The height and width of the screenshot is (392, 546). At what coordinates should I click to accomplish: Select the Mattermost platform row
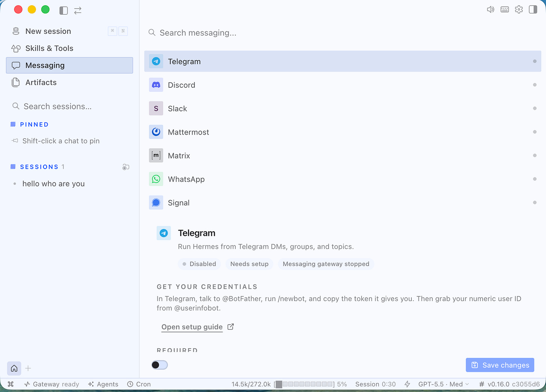(342, 132)
